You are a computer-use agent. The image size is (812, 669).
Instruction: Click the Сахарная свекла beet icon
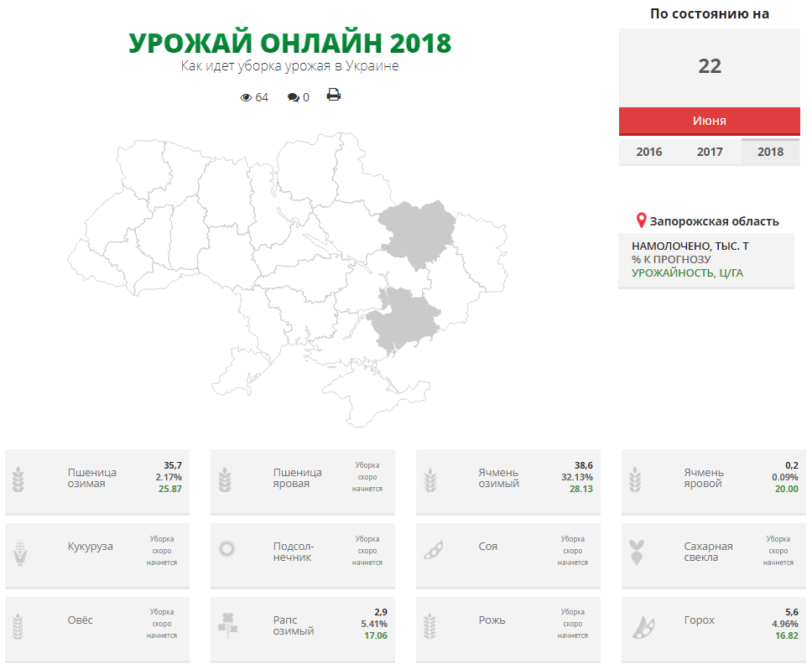[637, 552]
